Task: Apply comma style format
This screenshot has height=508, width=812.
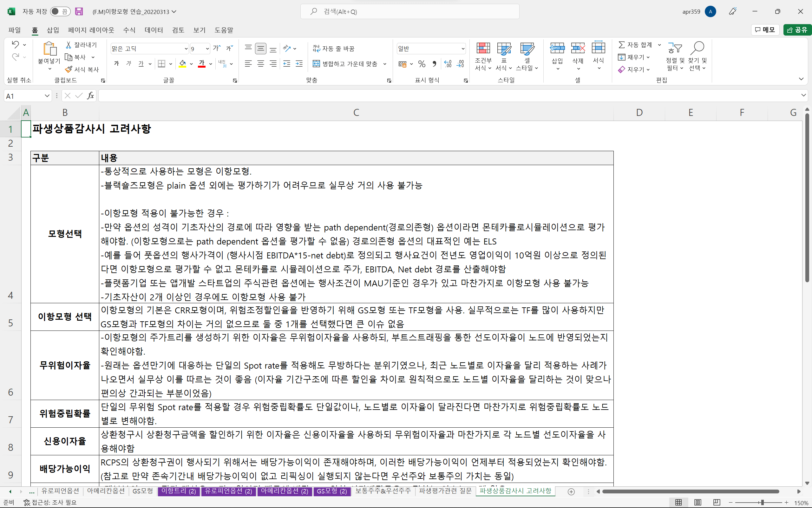Action: click(x=435, y=63)
